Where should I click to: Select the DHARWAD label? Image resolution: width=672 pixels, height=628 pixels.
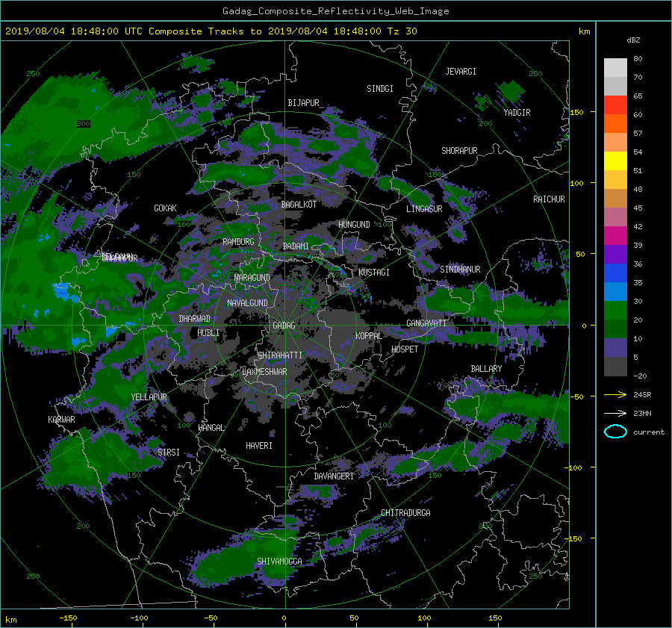coord(195,319)
